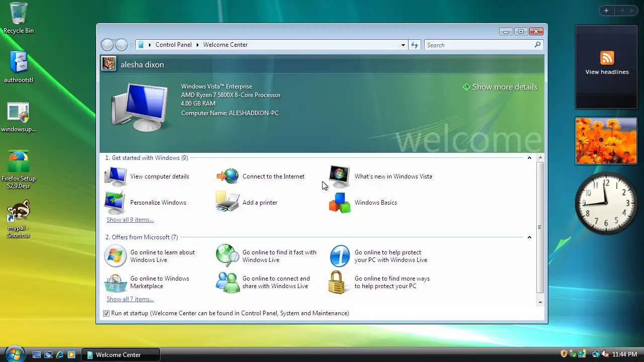Click the analog clock gadget
644x362 pixels.
pos(606,203)
